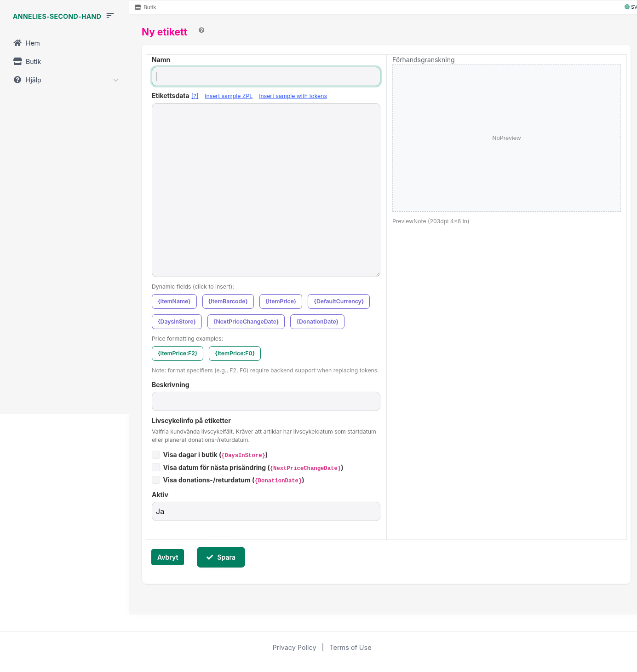
Task: Click the store icon next to Butik in sidebar
Action: [x=17, y=61]
